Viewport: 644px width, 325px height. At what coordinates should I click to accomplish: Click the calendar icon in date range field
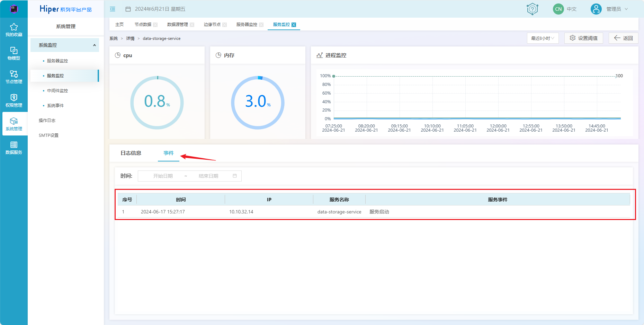235,176
